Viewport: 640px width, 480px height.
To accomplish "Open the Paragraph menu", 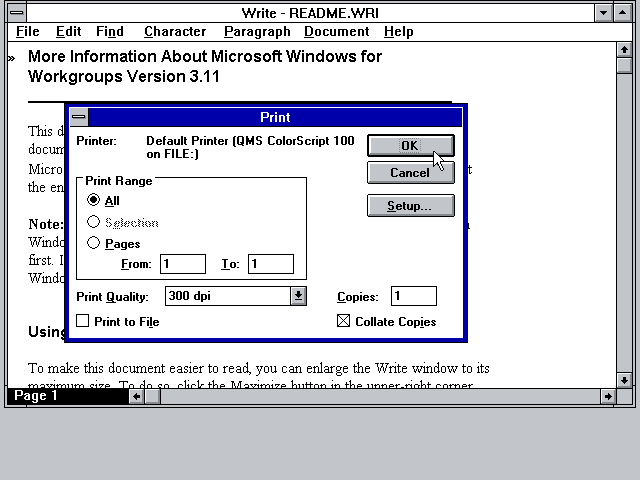I will pos(257,31).
